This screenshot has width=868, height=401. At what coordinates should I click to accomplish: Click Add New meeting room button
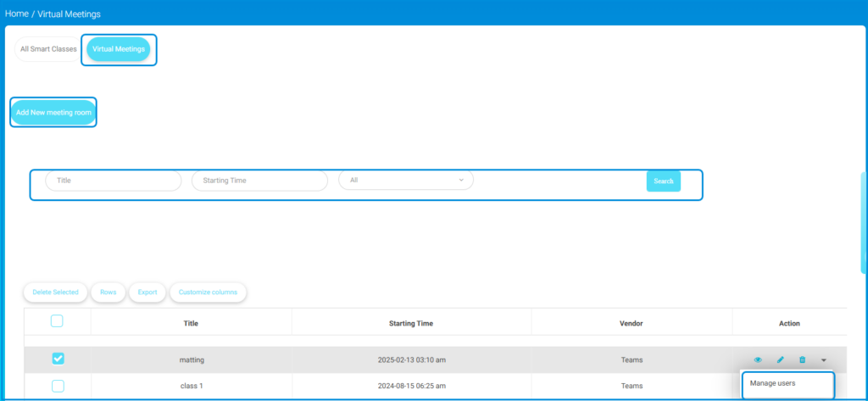53,113
